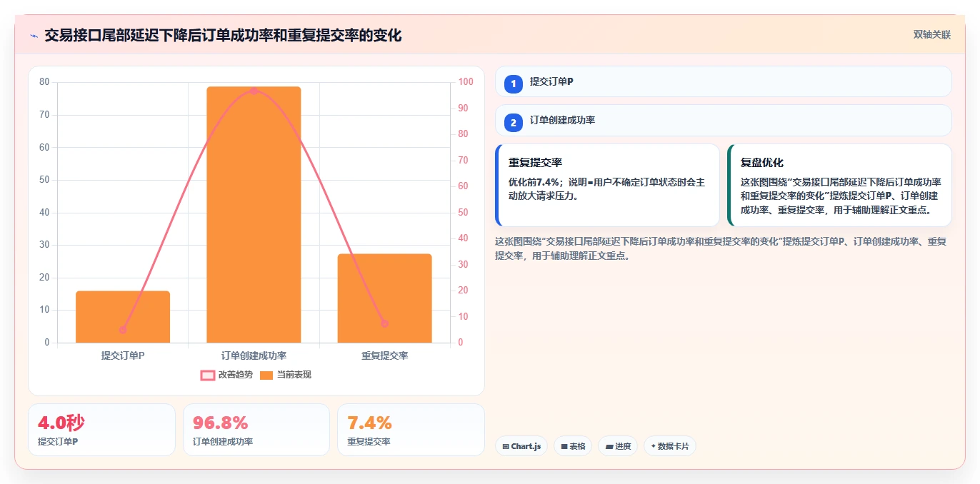Screen dimensions: 980x484
Task: Click the 订单创建成功率 orange bar
Action: pyautogui.click(x=254, y=215)
